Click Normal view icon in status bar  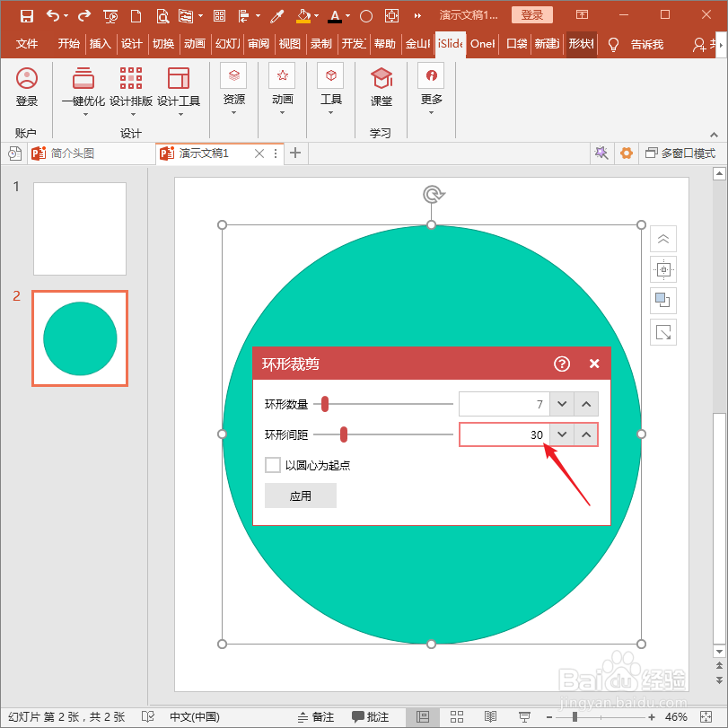[423, 717]
